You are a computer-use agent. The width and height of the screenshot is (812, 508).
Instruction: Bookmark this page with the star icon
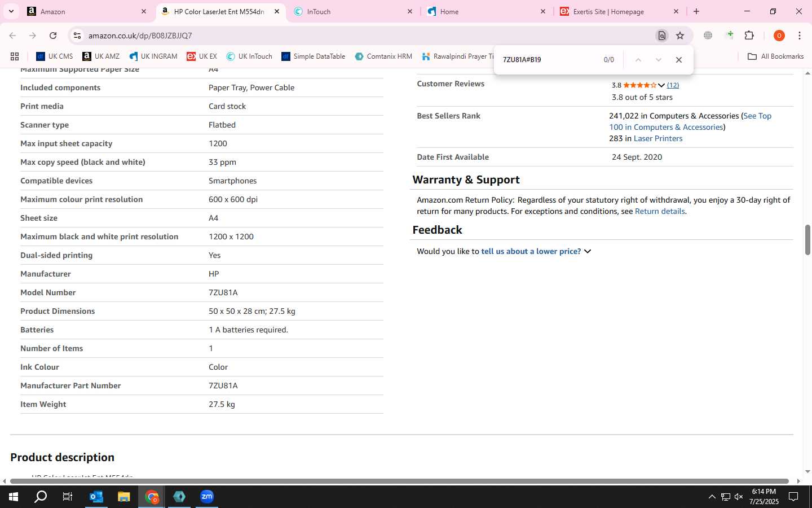[x=680, y=36]
